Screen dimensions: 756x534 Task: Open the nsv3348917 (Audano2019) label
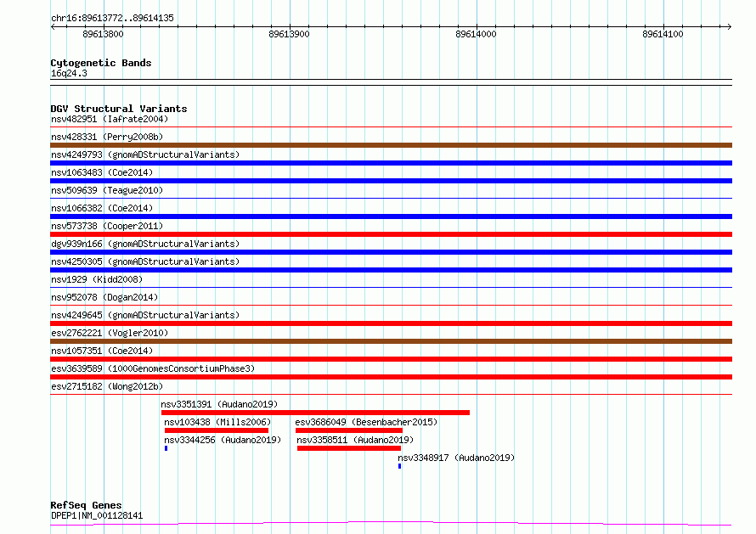(456, 458)
